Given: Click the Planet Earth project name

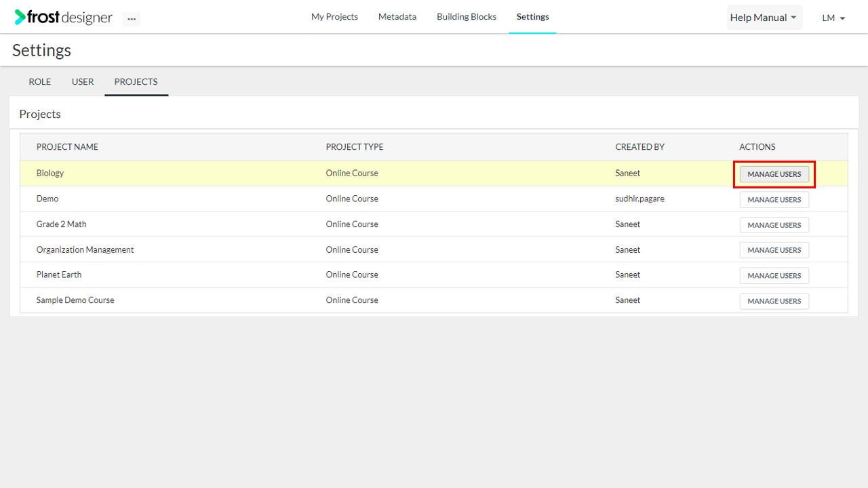Looking at the screenshot, I should click(x=59, y=274).
